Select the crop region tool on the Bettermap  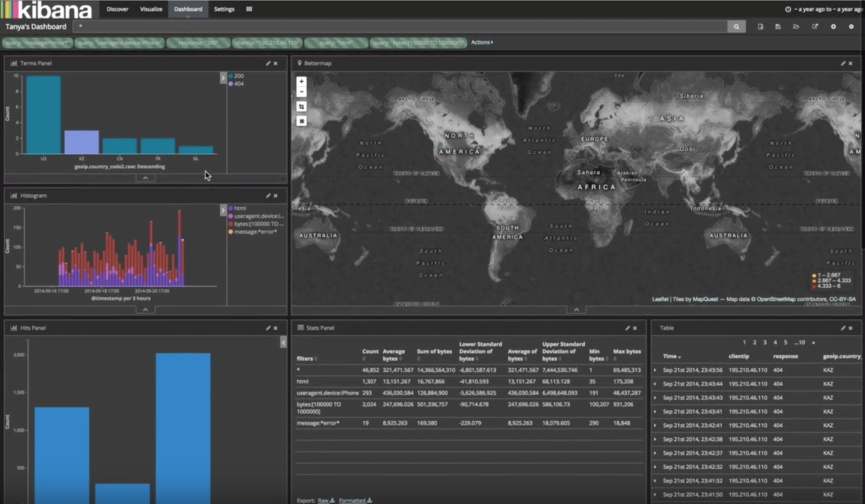[x=302, y=107]
